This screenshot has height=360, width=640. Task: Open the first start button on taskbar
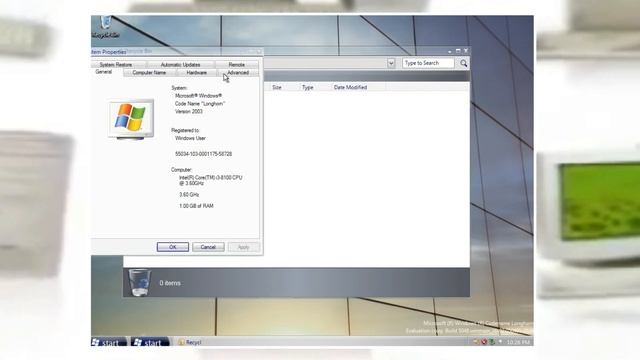click(109, 342)
